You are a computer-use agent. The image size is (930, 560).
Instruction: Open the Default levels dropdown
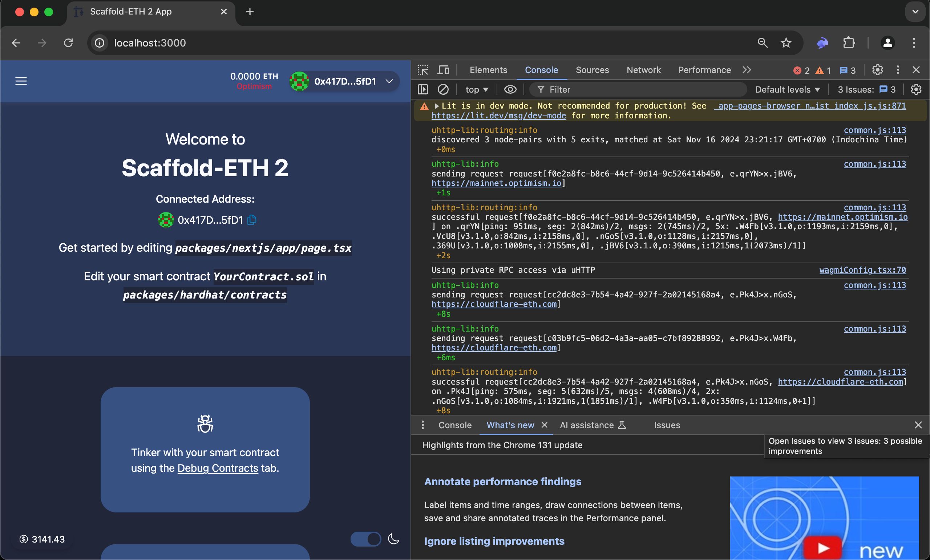[x=787, y=89]
